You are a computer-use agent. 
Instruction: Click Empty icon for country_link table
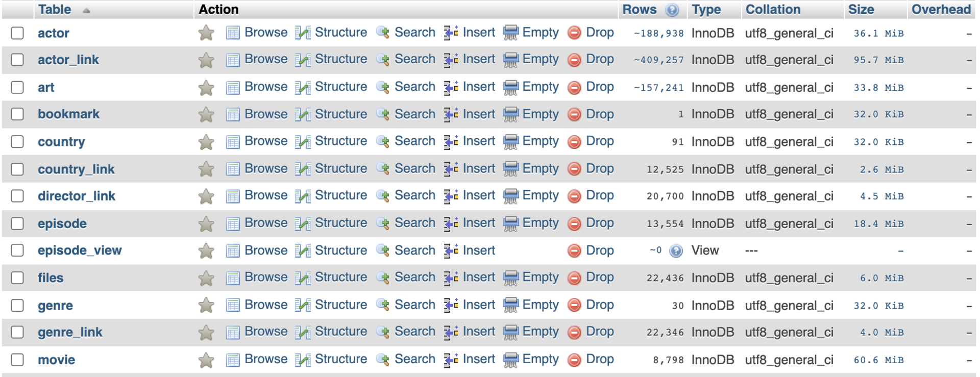click(511, 169)
